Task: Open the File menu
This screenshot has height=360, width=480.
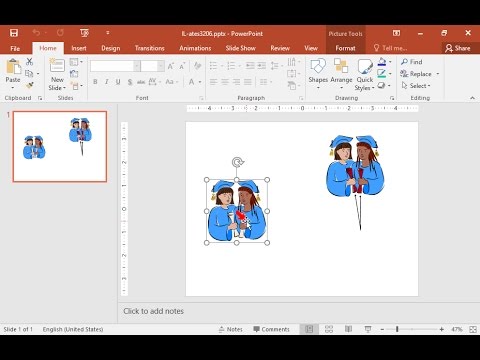Action: [x=15, y=48]
